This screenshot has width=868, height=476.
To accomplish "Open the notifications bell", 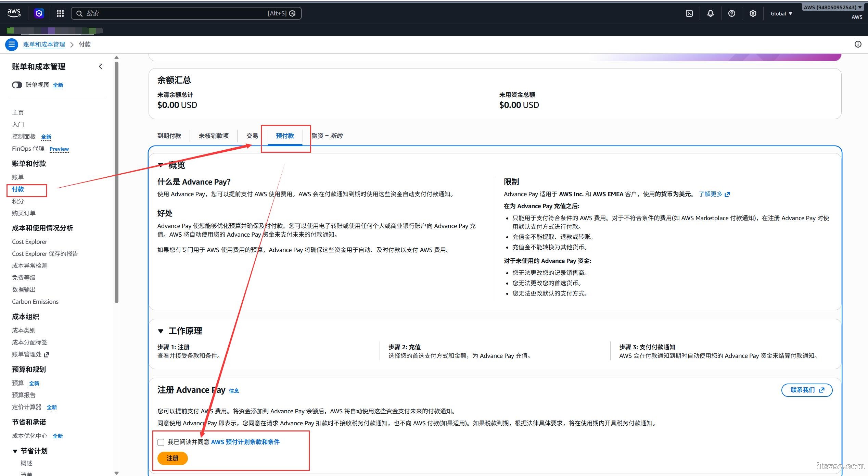I will [x=711, y=13].
